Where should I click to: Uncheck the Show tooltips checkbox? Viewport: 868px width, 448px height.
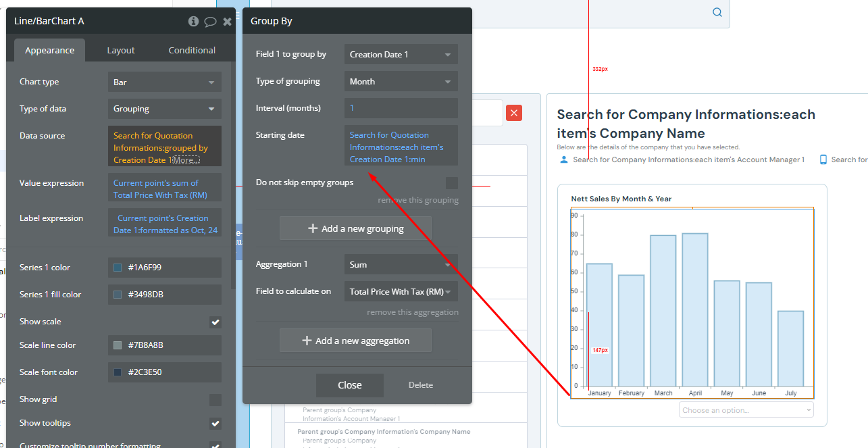pos(215,423)
